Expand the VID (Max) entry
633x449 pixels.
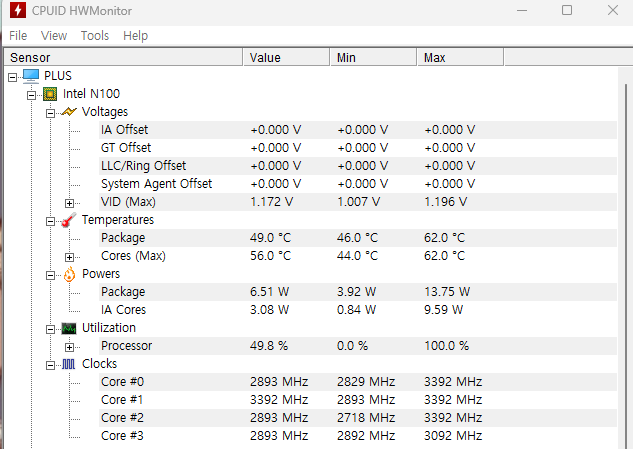(x=69, y=203)
